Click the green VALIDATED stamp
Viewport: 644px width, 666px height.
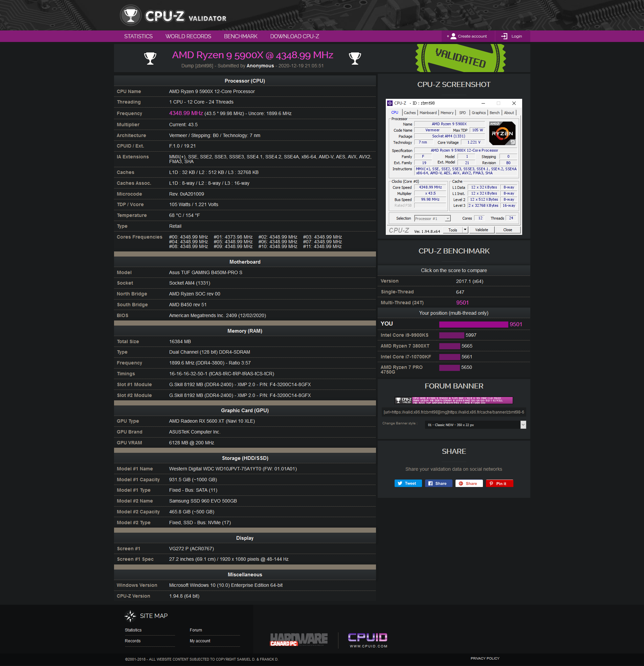coord(461,58)
